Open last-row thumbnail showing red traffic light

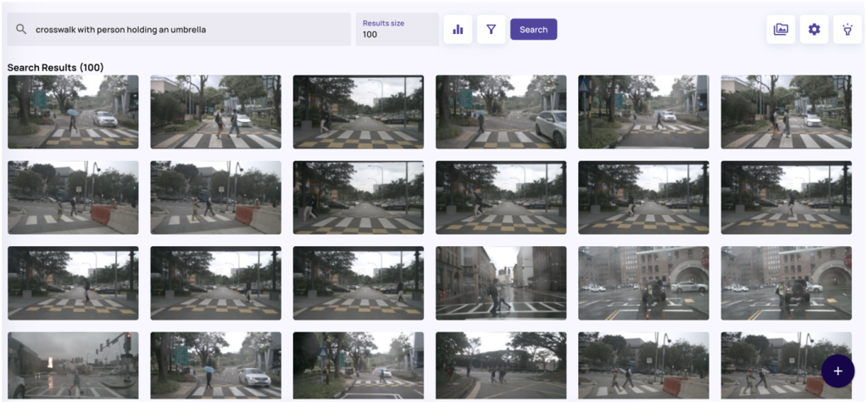coord(73,366)
